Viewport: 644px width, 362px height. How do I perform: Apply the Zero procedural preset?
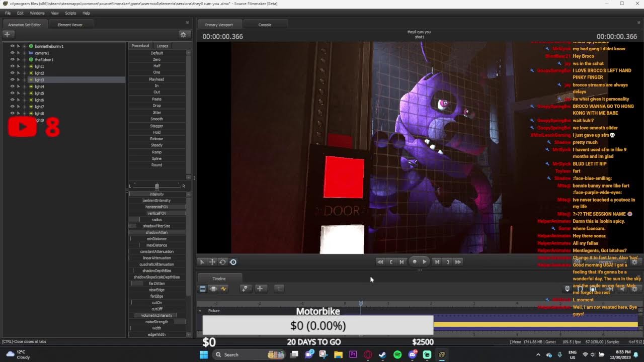point(156,59)
